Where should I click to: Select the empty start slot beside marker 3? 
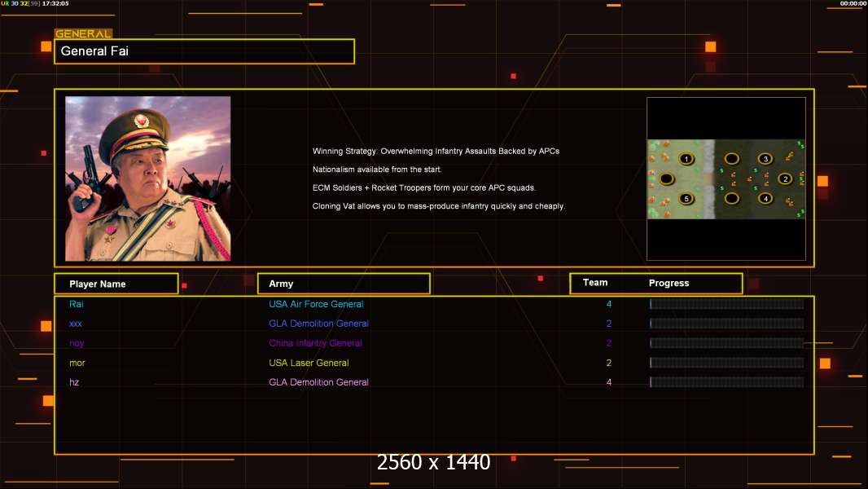(732, 159)
